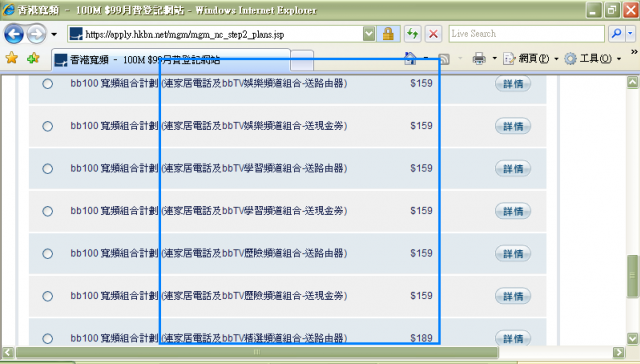This screenshot has width=640, height=364.
Task: Click the security lock icon in address bar
Action: coord(388,34)
